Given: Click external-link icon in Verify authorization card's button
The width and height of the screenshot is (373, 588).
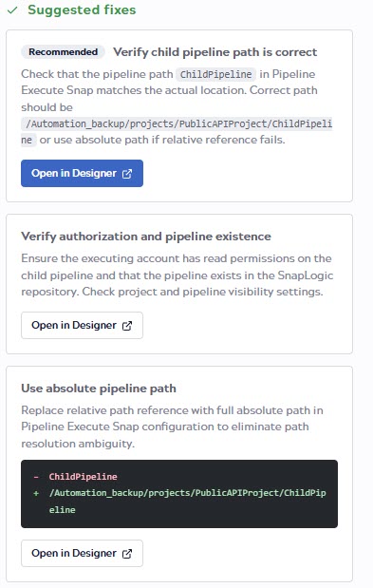Looking at the screenshot, I should [127, 326].
